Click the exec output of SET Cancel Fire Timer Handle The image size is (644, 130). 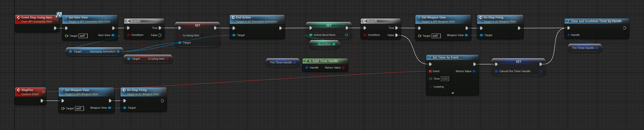[541, 64]
